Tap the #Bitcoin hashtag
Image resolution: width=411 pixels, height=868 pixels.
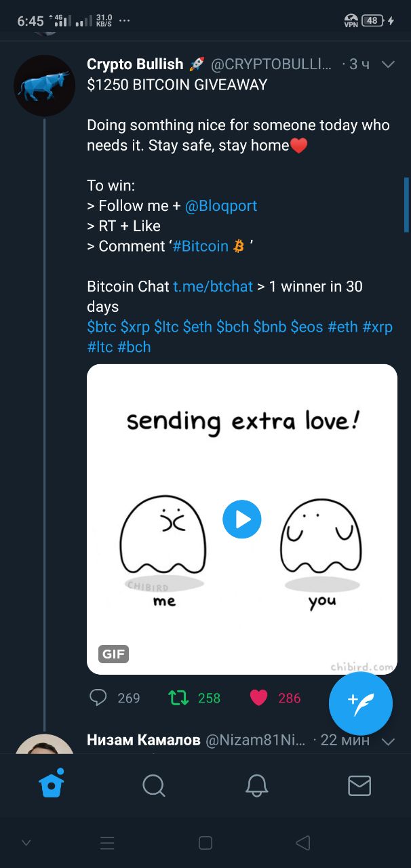pyautogui.click(x=200, y=246)
